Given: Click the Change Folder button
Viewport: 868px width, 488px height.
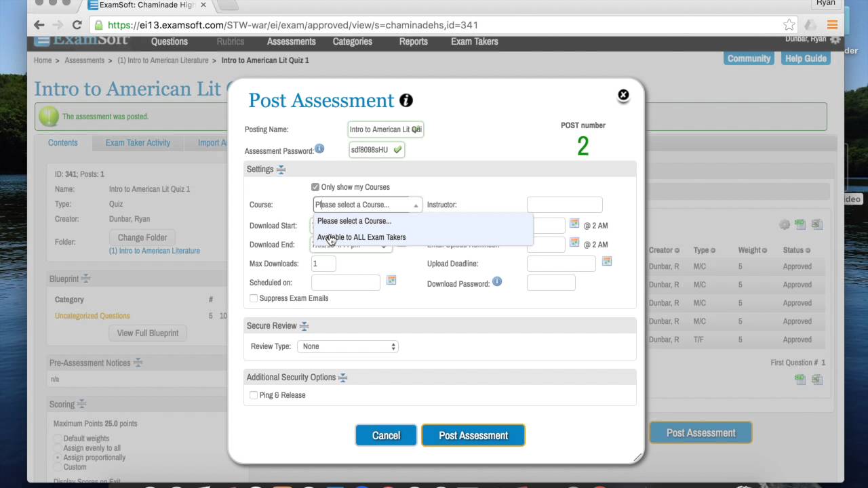Looking at the screenshot, I should pos(142,237).
